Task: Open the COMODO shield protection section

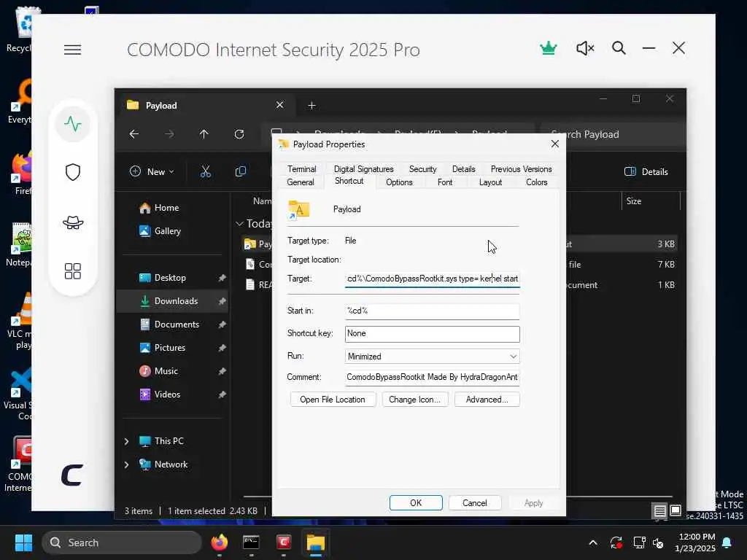Action: 73,172
